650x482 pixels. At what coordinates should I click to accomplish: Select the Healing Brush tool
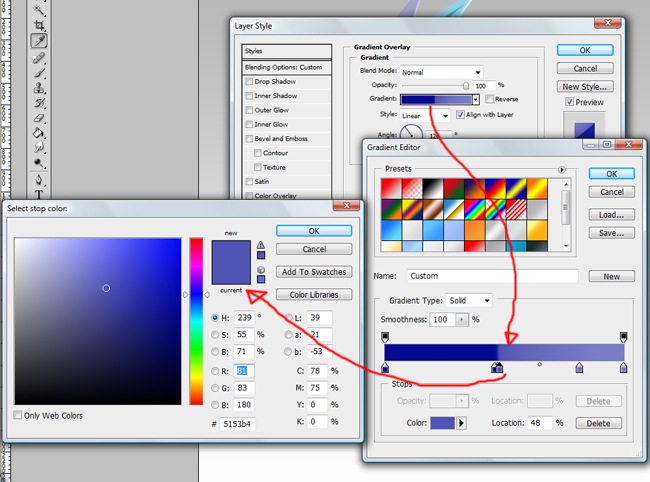[x=39, y=57]
